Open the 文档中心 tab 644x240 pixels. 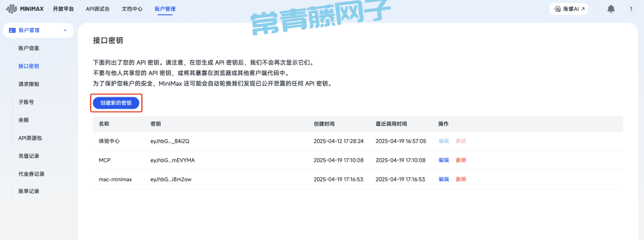pyautogui.click(x=132, y=8)
